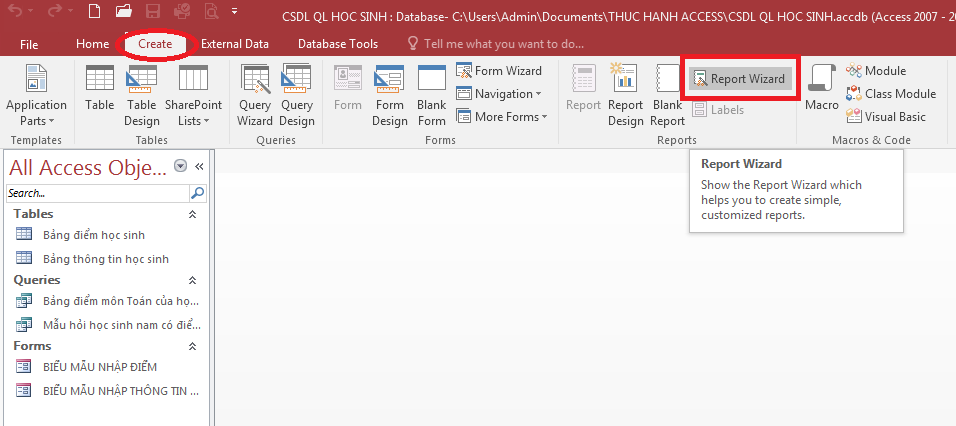Switch to the Home tab
956x426 pixels.
pyautogui.click(x=92, y=44)
